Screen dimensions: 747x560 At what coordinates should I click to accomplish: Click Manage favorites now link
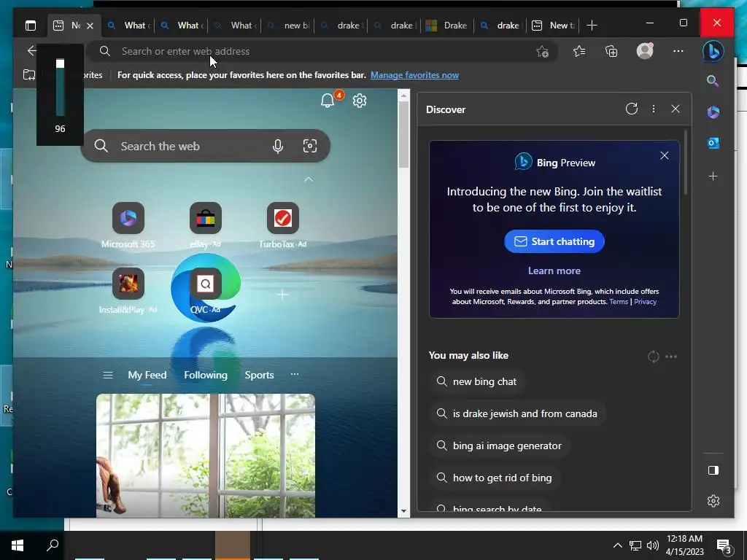(414, 75)
